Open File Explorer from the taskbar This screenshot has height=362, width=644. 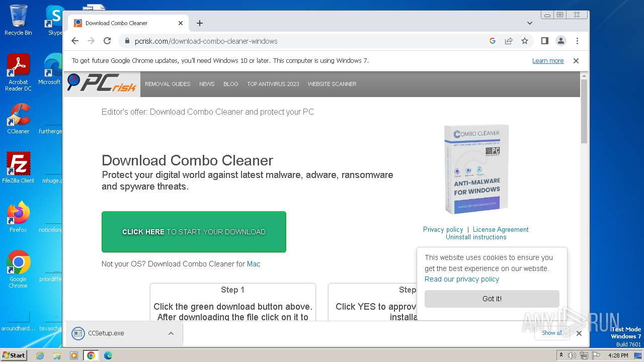[x=57, y=355]
